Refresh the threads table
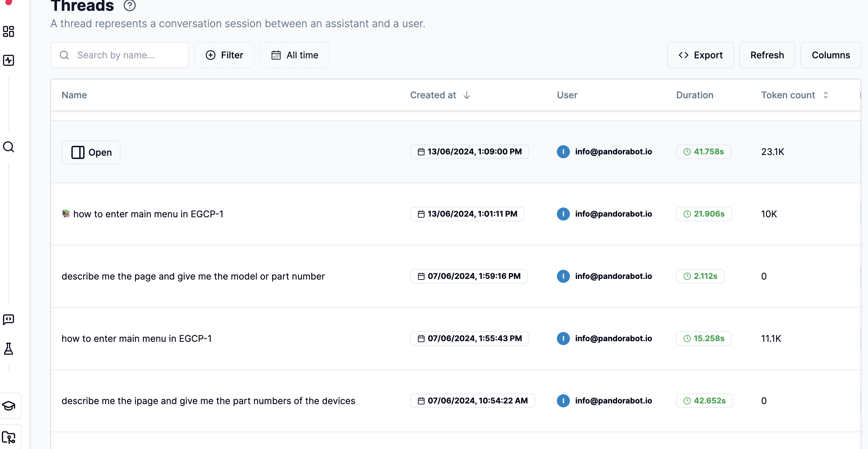This screenshot has height=449, width=868. click(x=766, y=55)
